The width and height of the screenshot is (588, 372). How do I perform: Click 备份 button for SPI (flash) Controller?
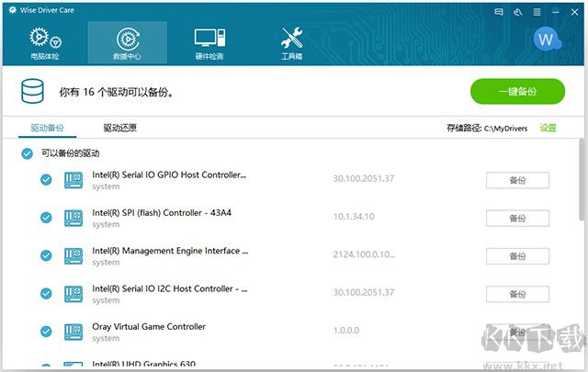[x=517, y=219]
